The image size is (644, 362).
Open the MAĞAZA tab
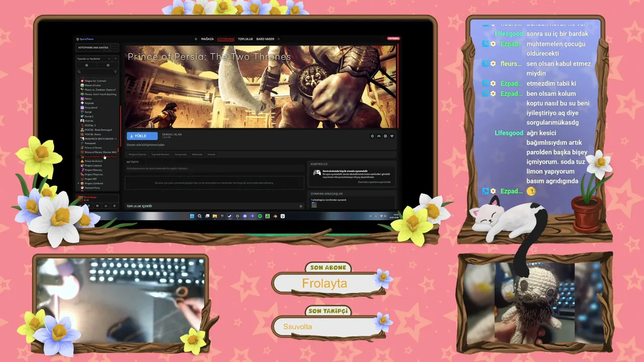coord(207,39)
